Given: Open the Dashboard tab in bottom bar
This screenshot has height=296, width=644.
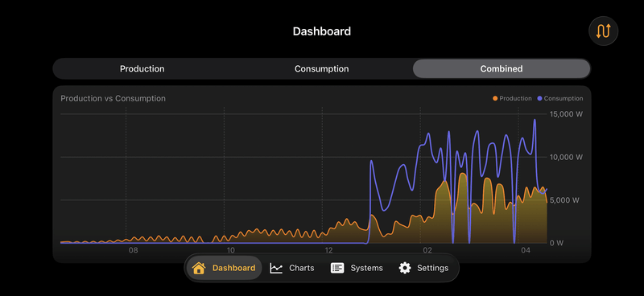Looking at the screenshot, I should click(224, 268).
